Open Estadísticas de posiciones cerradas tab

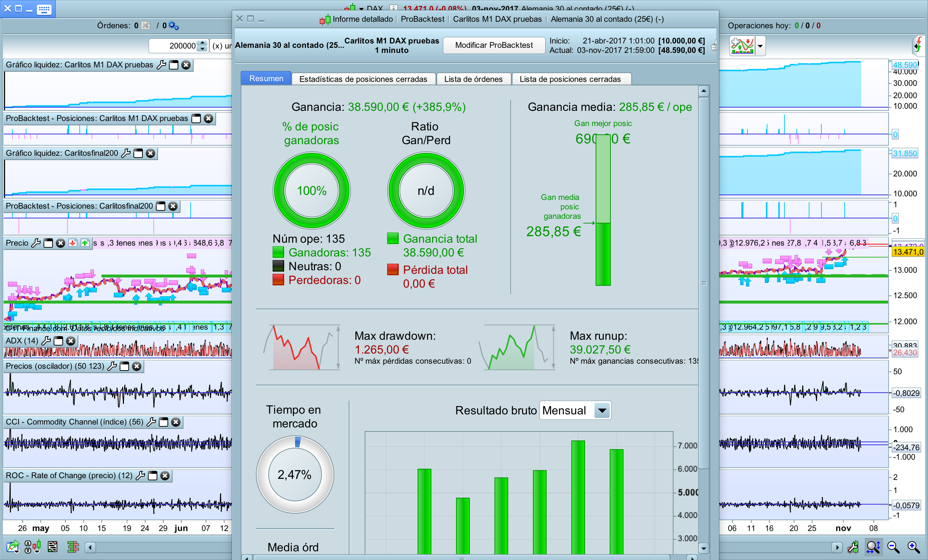pyautogui.click(x=363, y=79)
